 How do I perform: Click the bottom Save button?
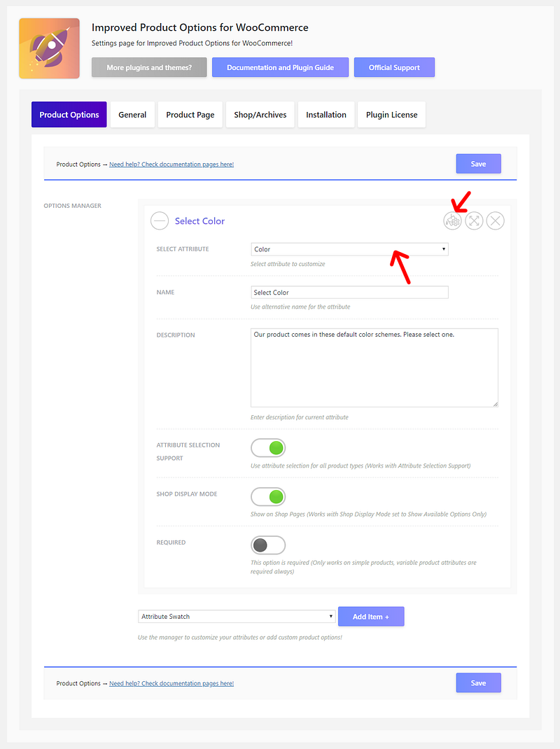click(x=478, y=683)
